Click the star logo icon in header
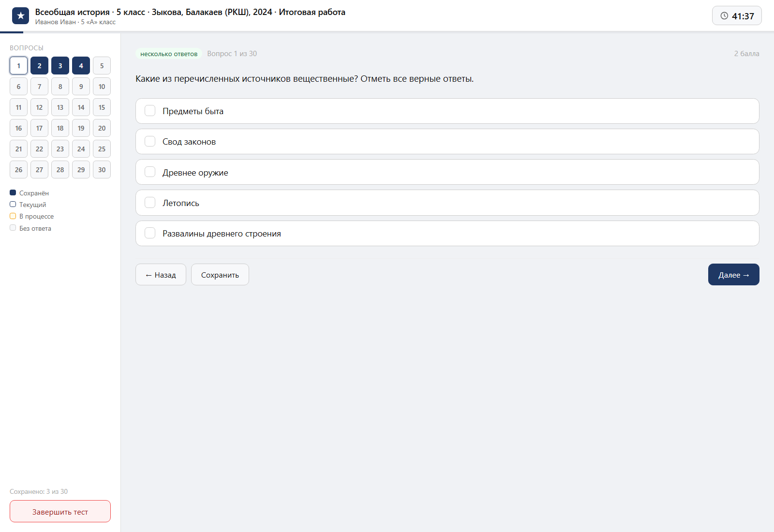This screenshot has width=774, height=532. point(20,16)
